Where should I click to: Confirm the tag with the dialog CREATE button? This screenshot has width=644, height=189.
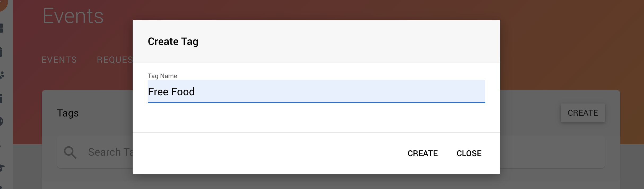(423, 153)
